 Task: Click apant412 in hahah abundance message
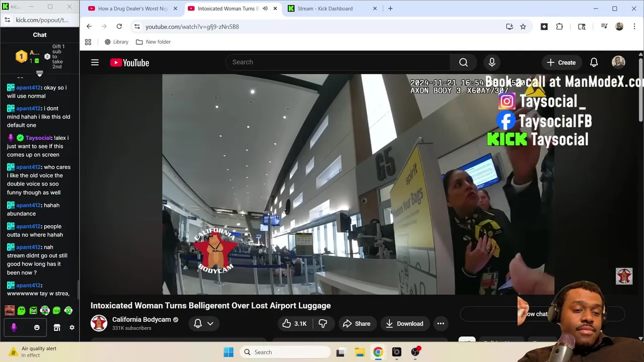coord(28,205)
